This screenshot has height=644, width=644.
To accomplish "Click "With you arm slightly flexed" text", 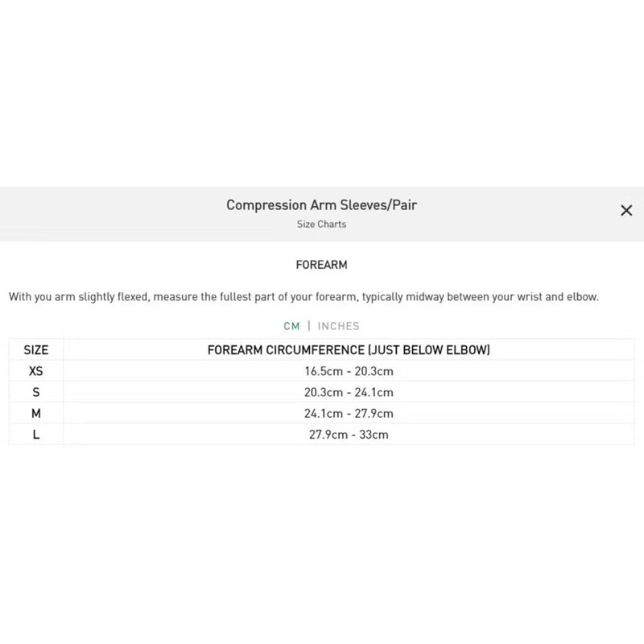I will pyautogui.click(x=78, y=297).
